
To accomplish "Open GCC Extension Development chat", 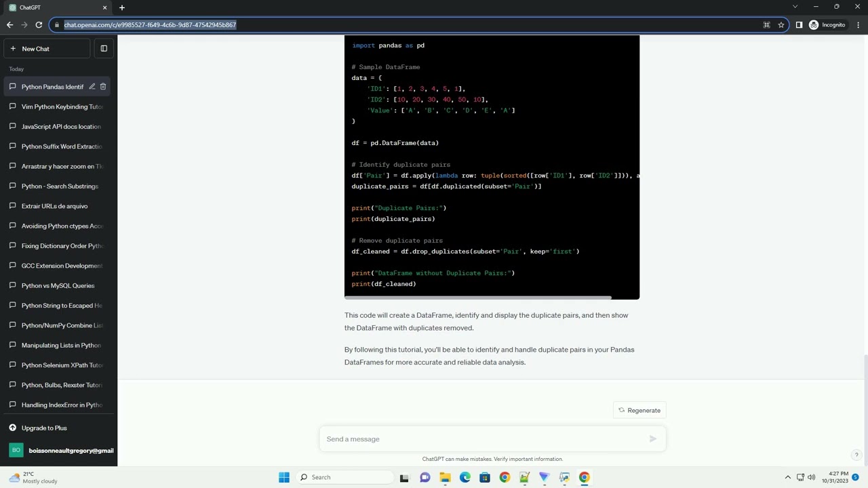I will [58, 266].
